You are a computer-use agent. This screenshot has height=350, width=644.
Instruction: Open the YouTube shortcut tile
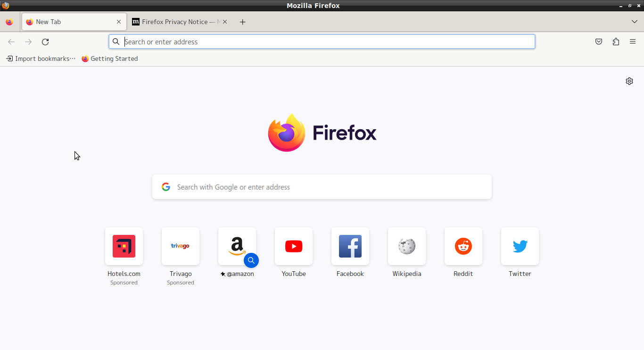[294, 246]
